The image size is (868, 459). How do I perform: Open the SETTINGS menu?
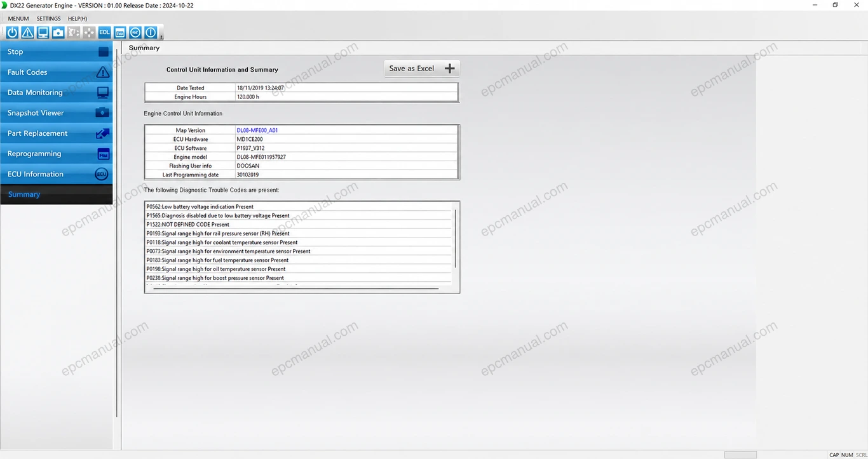tap(49, 18)
